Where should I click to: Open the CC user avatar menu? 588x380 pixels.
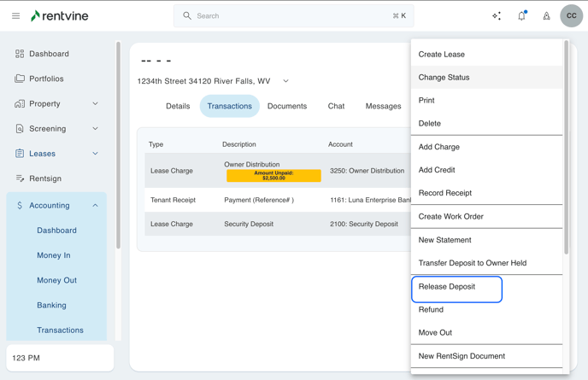point(571,15)
